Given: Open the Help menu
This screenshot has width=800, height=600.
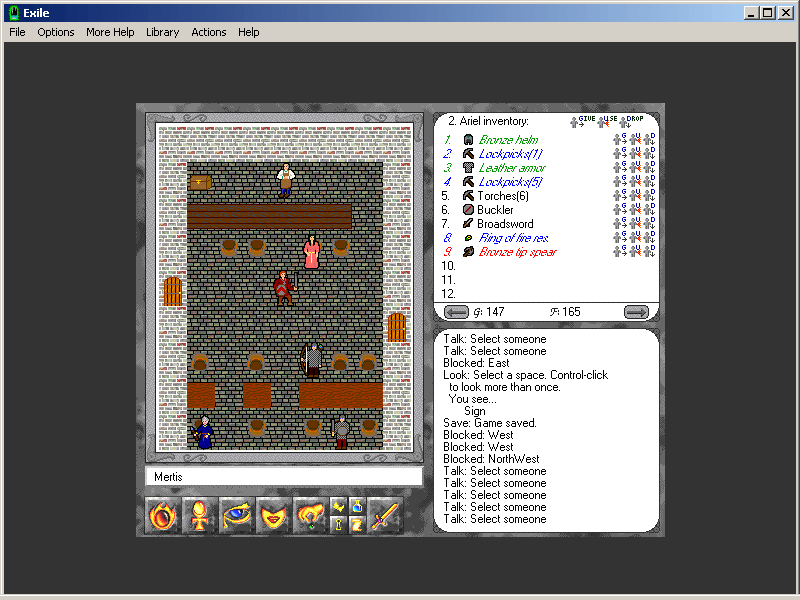Looking at the screenshot, I should pyautogui.click(x=248, y=32).
